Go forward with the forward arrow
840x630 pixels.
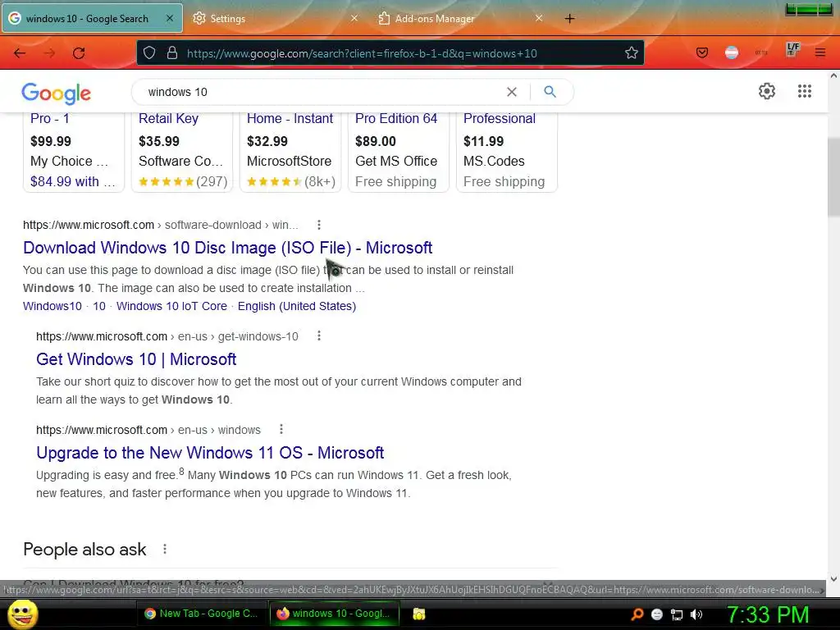(49, 53)
